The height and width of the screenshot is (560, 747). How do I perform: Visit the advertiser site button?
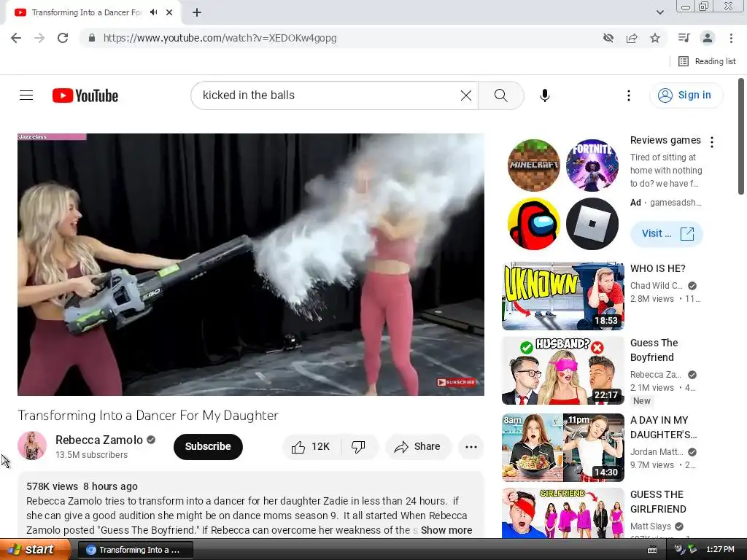[x=667, y=234]
